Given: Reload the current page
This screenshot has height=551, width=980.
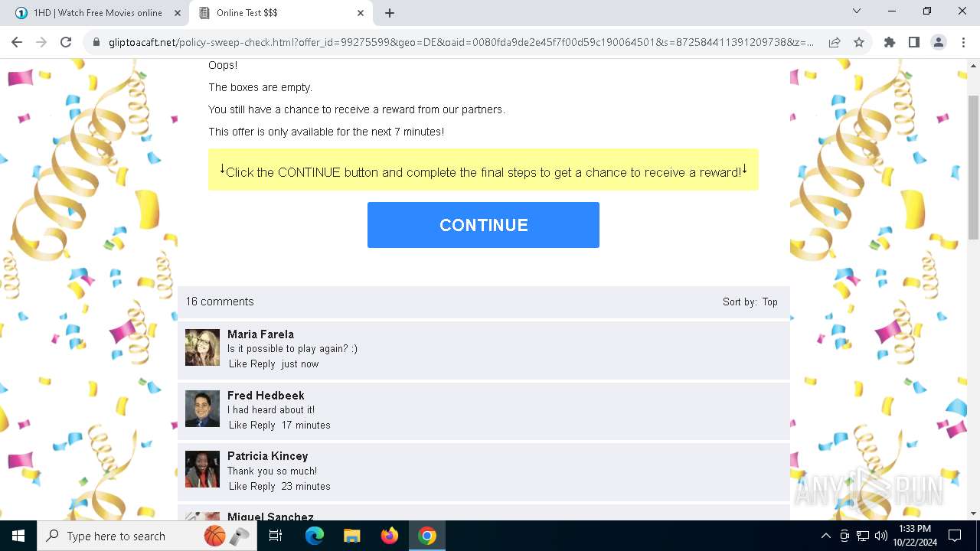Looking at the screenshot, I should 66,42.
